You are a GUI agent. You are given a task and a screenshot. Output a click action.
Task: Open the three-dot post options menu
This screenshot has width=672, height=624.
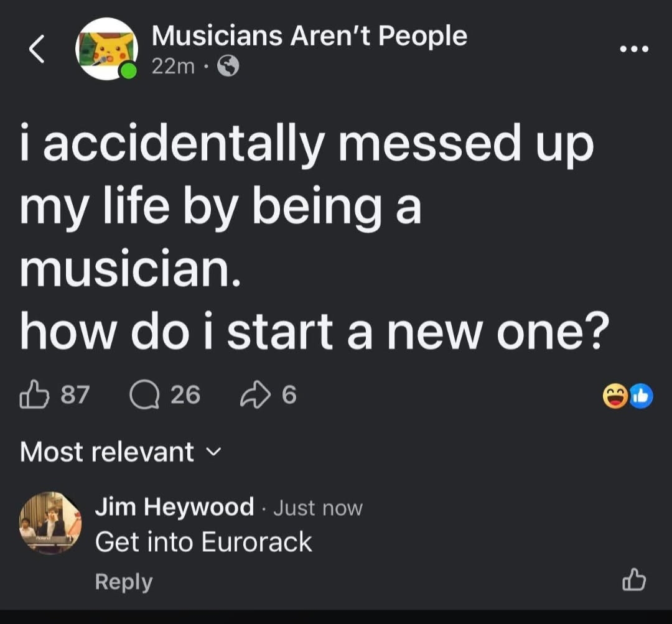[633, 49]
